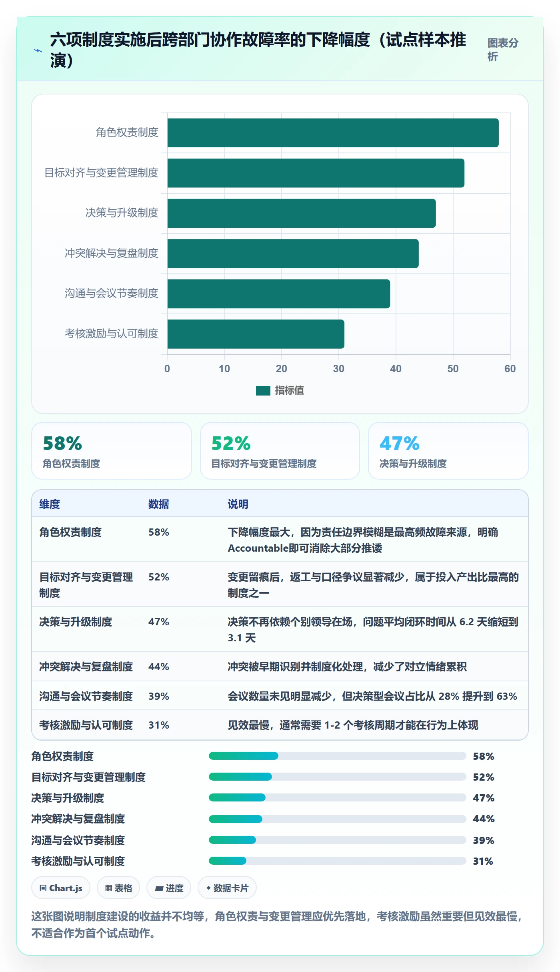Click the 表格 tag chip

pyautogui.click(x=118, y=888)
